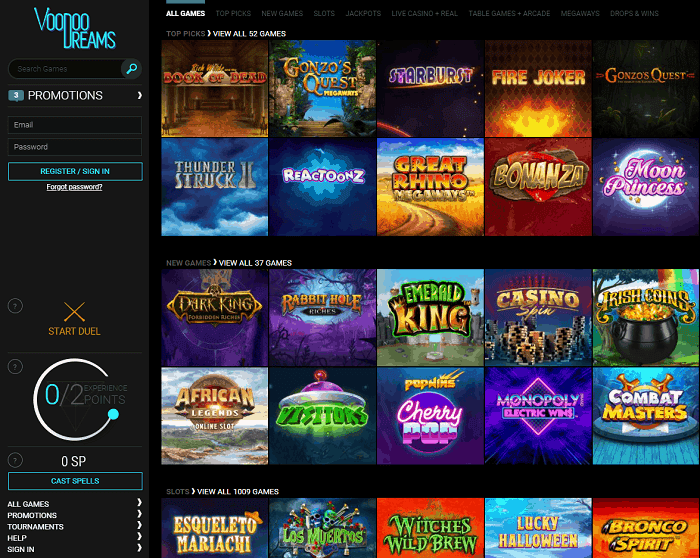Focus the Password input field
This screenshot has height=558, width=700.
pyautogui.click(x=75, y=147)
